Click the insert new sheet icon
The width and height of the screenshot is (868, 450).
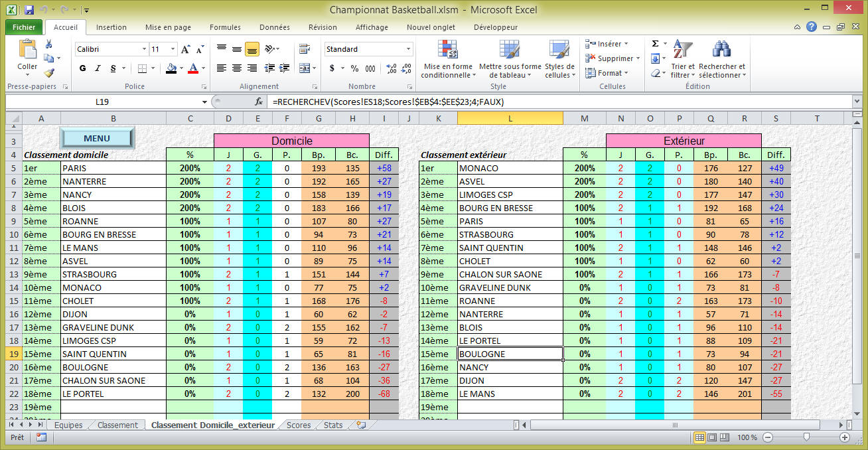pyautogui.click(x=362, y=425)
